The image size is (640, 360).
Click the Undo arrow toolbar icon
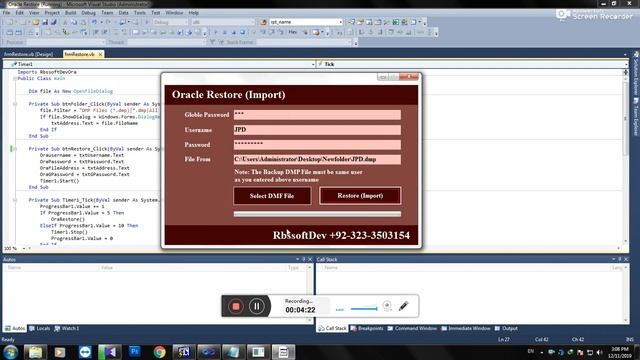point(94,22)
